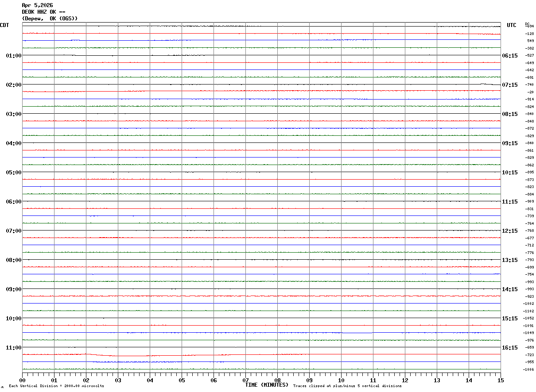Select the 02:00 CDT row label
The width and height of the screenshot is (536, 392).
14,85
